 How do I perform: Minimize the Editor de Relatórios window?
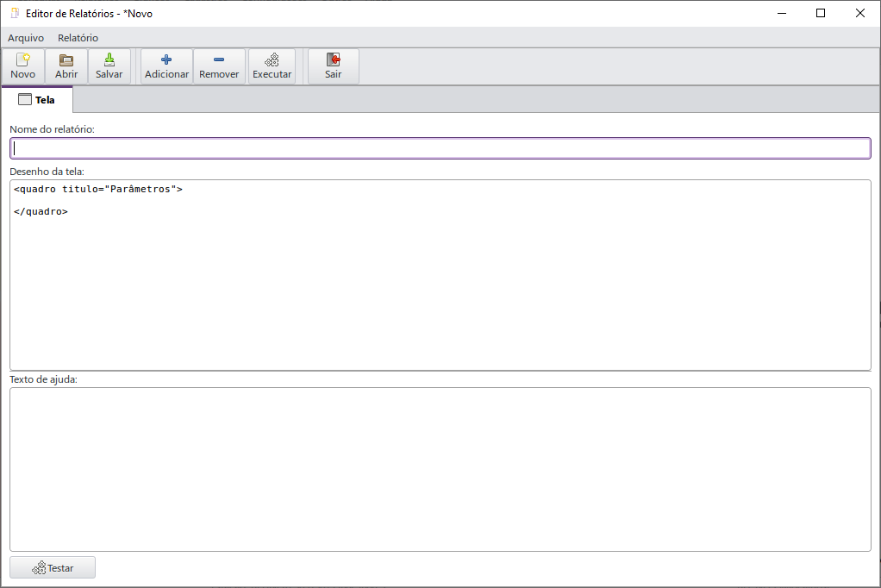tap(782, 13)
